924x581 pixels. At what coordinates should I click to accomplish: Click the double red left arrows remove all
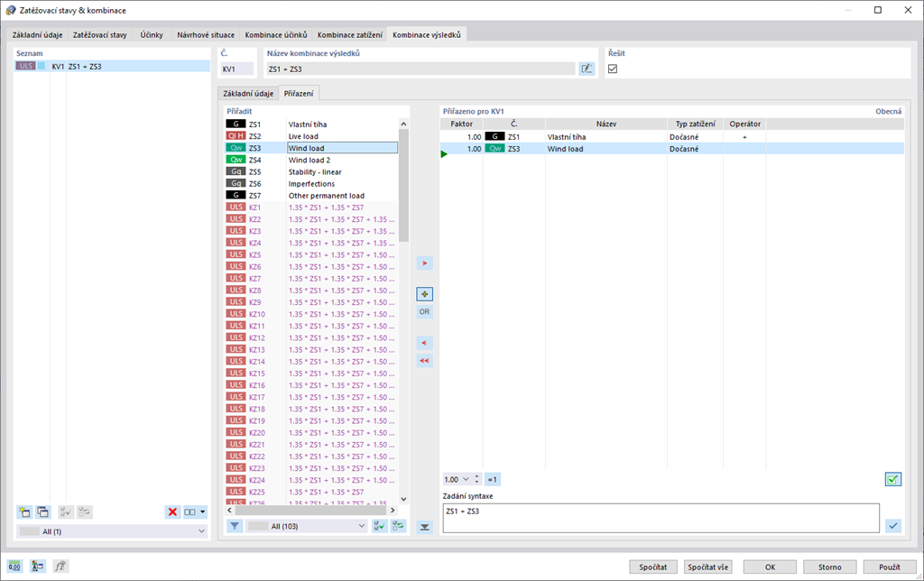click(x=424, y=361)
